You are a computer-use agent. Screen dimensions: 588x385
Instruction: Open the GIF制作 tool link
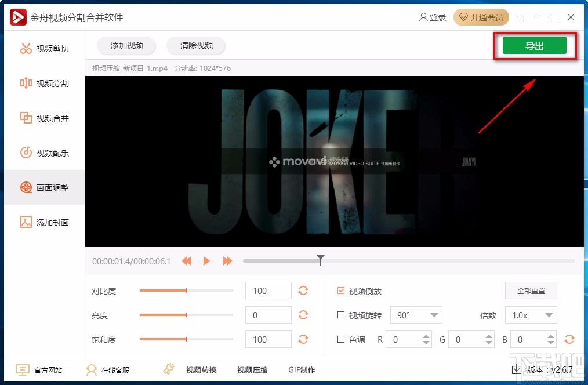point(302,370)
